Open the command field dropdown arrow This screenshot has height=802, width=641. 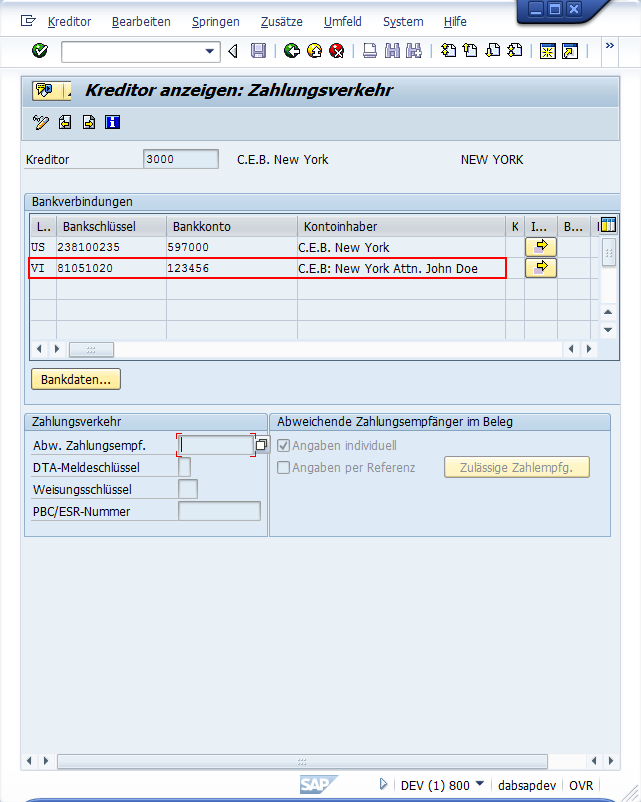coord(209,51)
